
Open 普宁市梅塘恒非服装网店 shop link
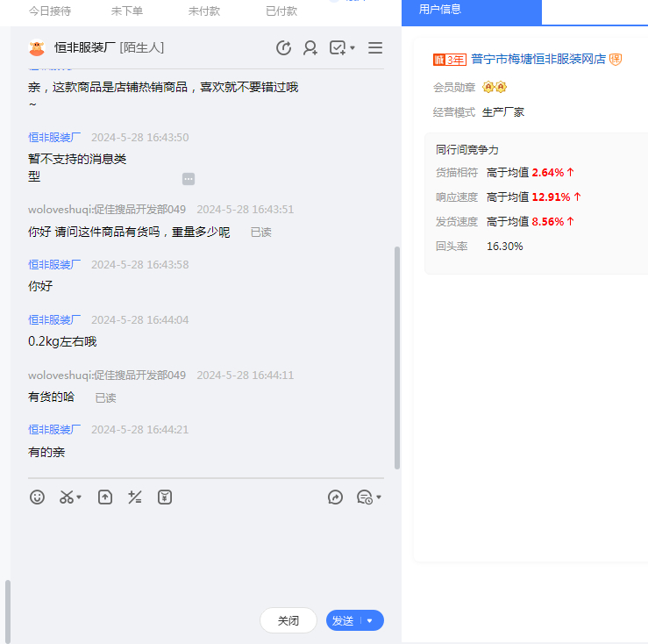[538, 59]
